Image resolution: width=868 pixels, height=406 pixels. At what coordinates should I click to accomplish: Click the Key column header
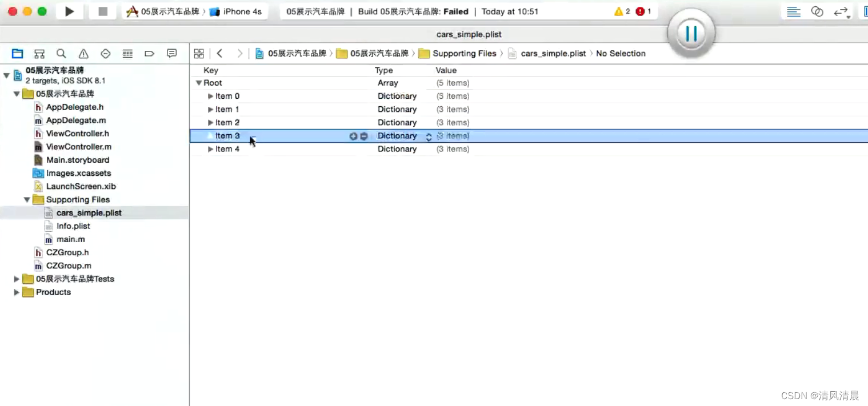(211, 70)
